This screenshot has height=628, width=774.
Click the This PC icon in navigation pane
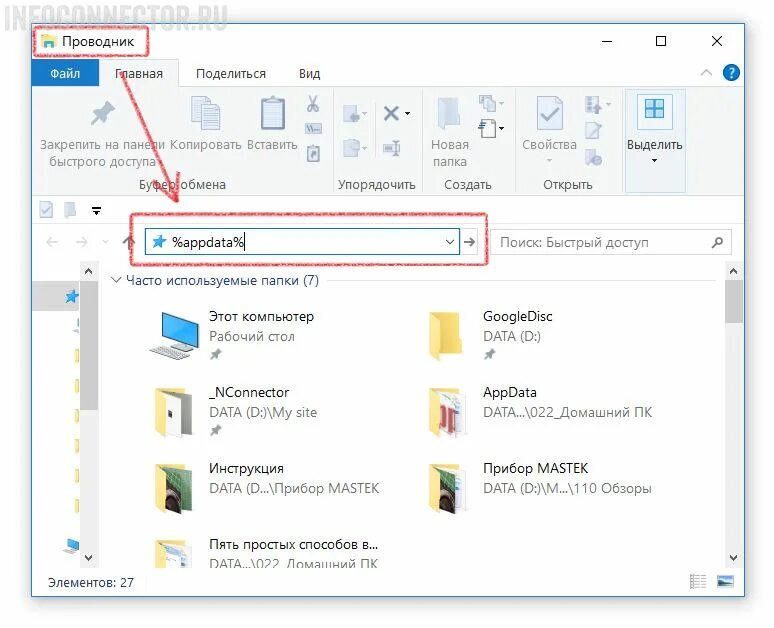72,545
